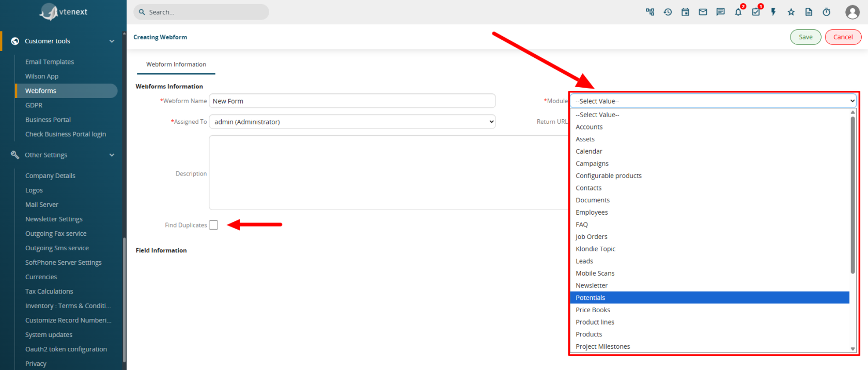The image size is (868, 370).
Task: Click the Webform Name input field
Action: [x=352, y=101]
